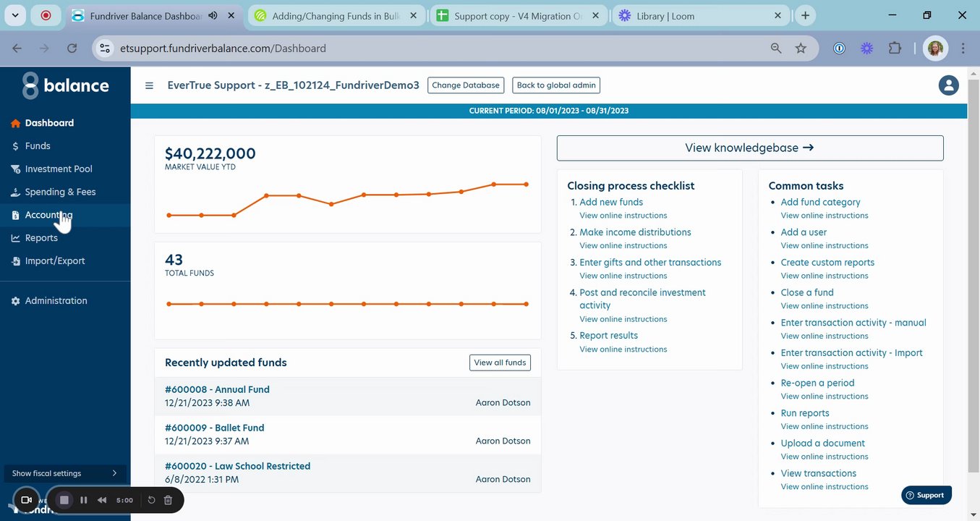
Task: Open the Support help button
Action: (x=926, y=495)
